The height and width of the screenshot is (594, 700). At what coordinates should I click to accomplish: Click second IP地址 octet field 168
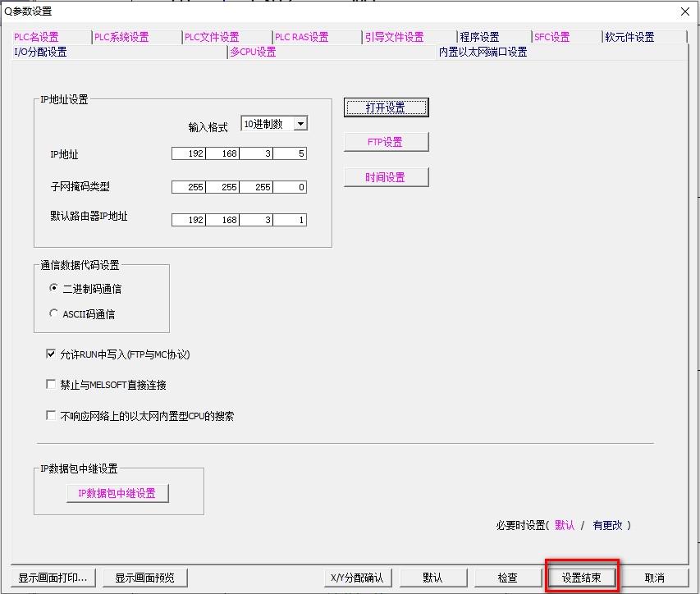pos(222,153)
